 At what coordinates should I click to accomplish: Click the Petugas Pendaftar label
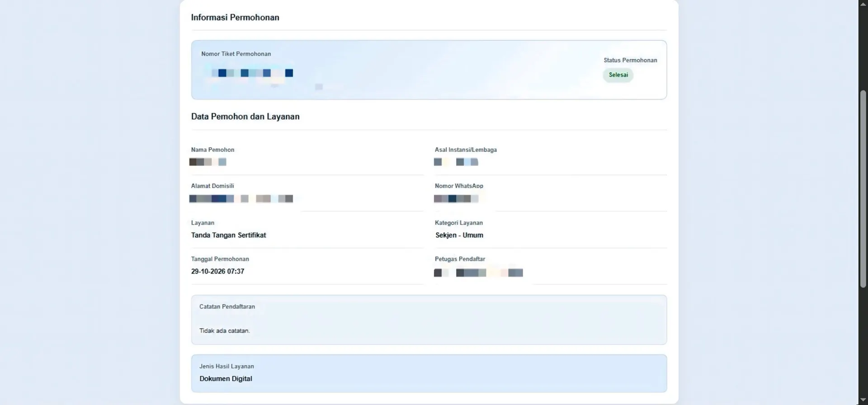point(460,259)
